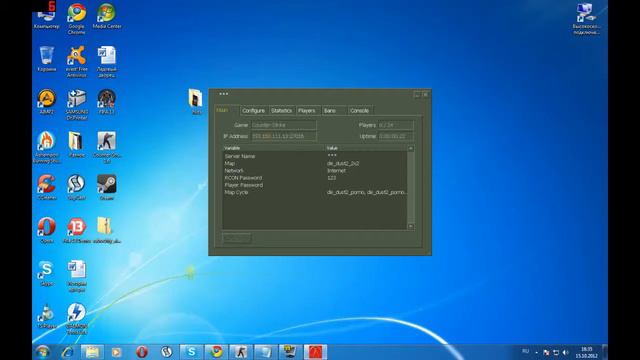Viewport: 640px width, 360px height.
Task: Open the Recycle Bin desktop icon
Action: 47,59
